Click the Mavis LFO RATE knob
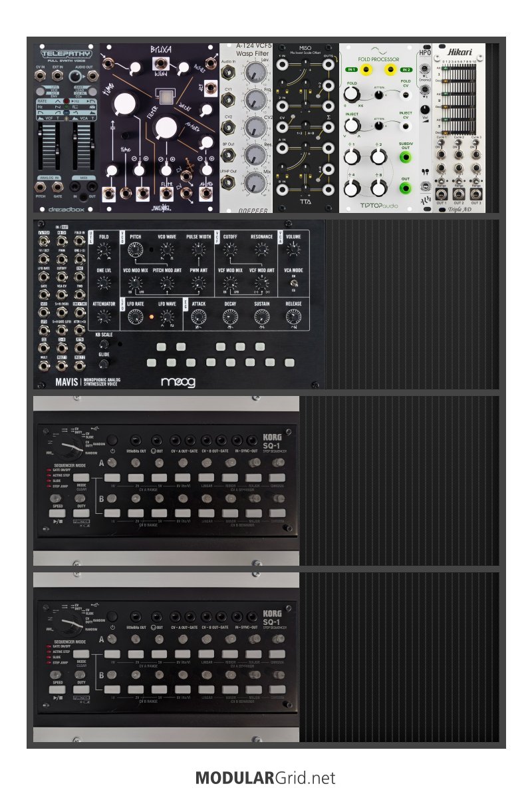This screenshot has width=532, height=792. pos(135,317)
